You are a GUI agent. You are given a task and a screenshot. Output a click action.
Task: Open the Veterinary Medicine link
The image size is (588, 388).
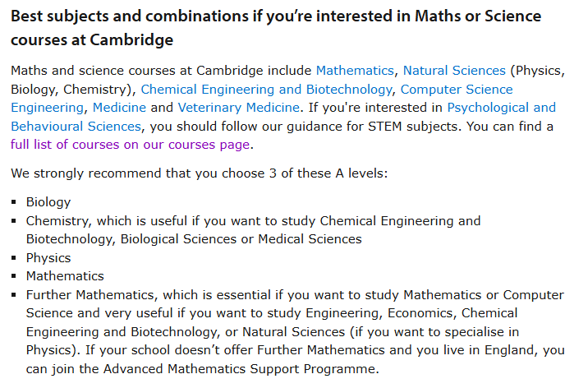[x=238, y=108]
